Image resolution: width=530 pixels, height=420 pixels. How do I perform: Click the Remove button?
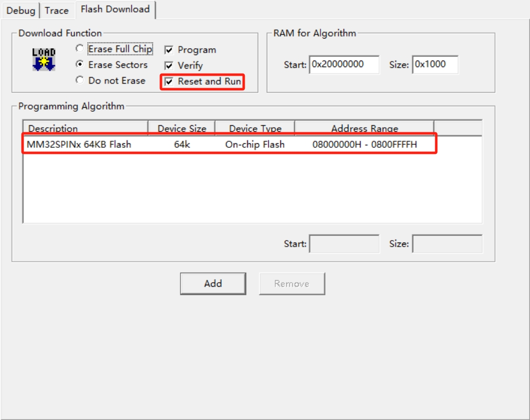click(x=292, y=284)
